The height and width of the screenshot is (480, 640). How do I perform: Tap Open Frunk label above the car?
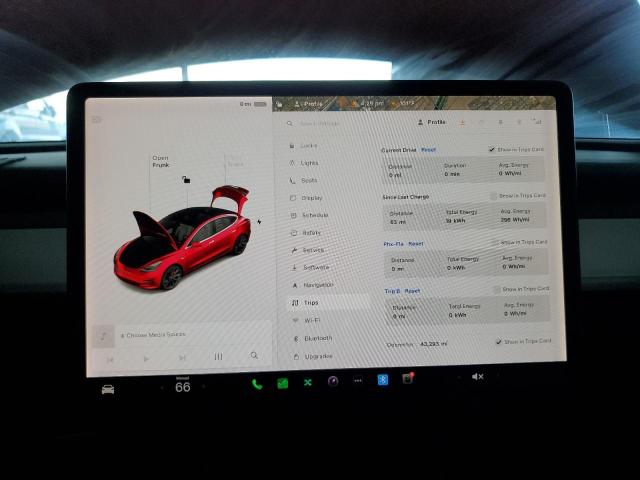(160, 161)
